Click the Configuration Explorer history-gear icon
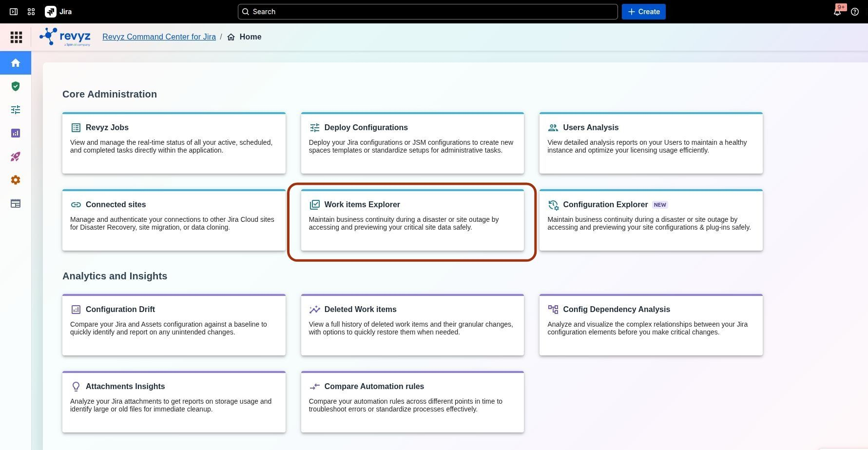868x450 pixels. point(553,205)
